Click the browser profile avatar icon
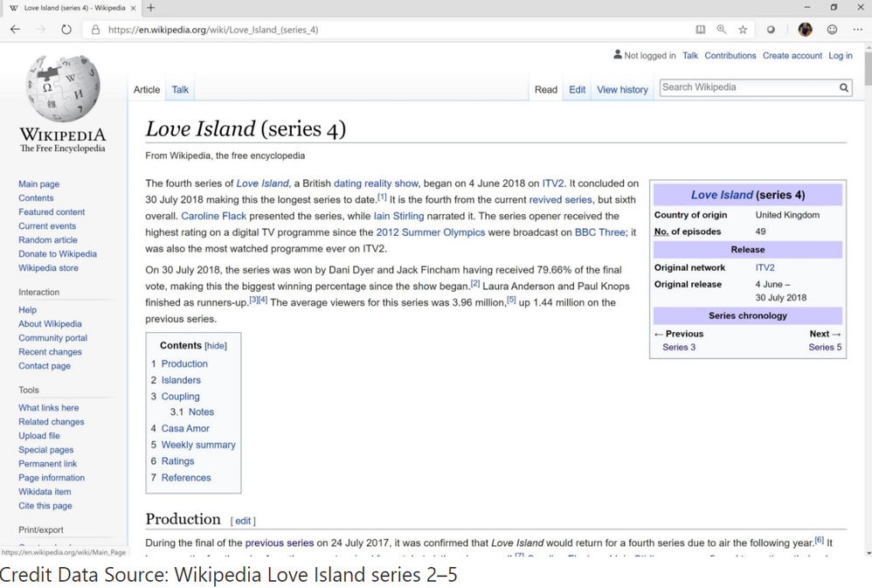872x588 pixels. point(806,30)
